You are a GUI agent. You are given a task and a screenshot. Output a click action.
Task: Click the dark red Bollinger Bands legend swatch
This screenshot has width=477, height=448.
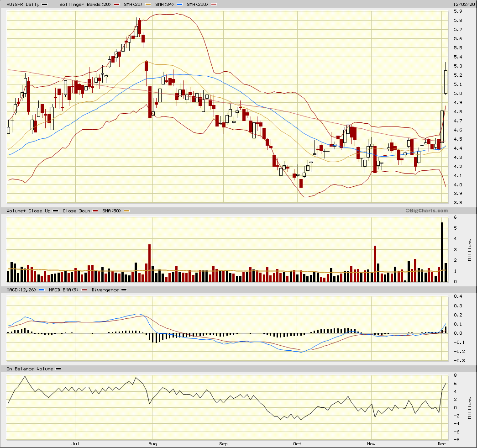(116, 5)
